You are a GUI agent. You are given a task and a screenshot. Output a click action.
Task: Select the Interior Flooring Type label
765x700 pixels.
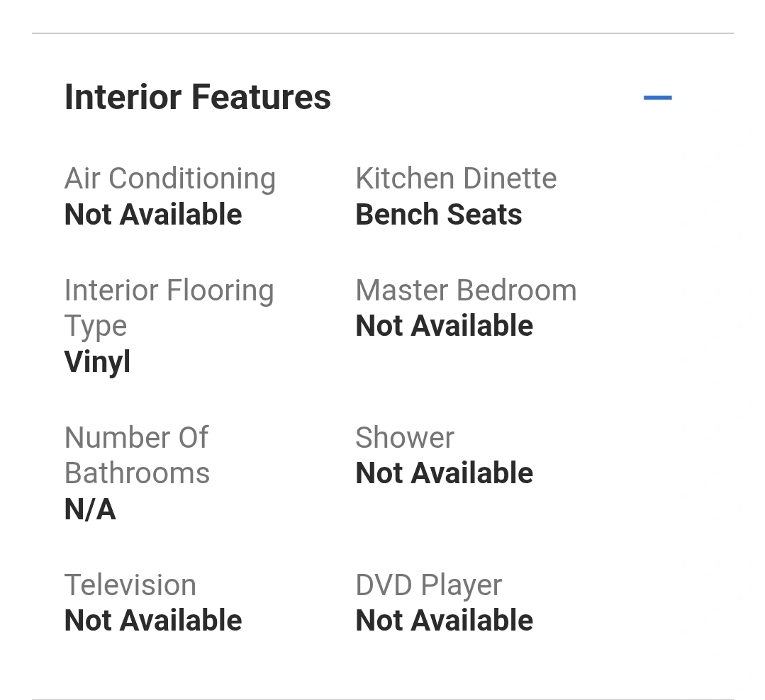169,307
